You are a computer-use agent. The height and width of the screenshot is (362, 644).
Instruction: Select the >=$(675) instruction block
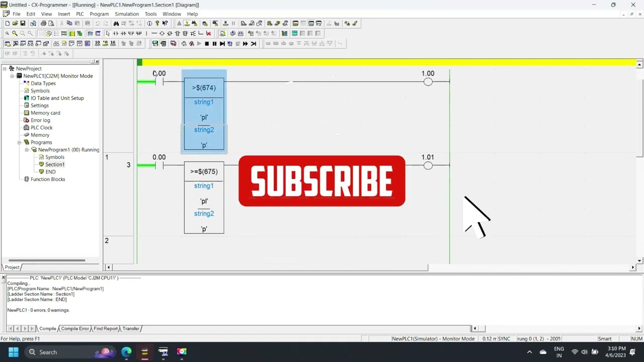tap(204, 198)
